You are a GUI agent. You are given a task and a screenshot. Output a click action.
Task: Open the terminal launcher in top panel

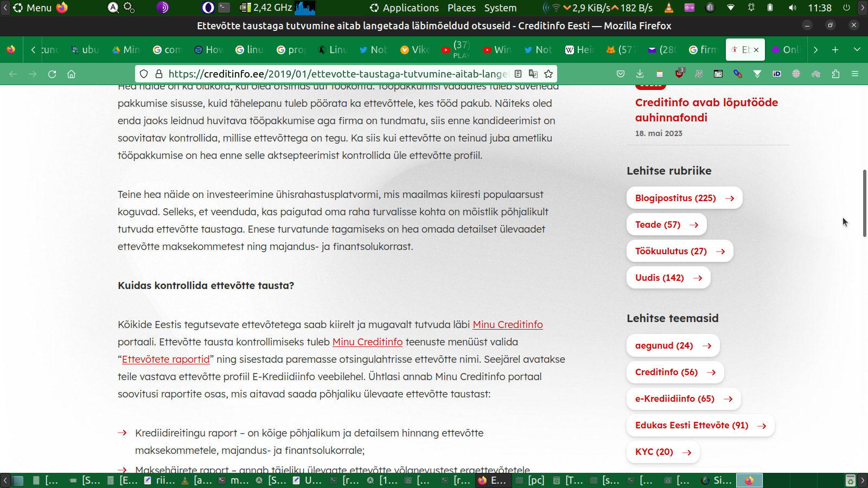(224, 8)
